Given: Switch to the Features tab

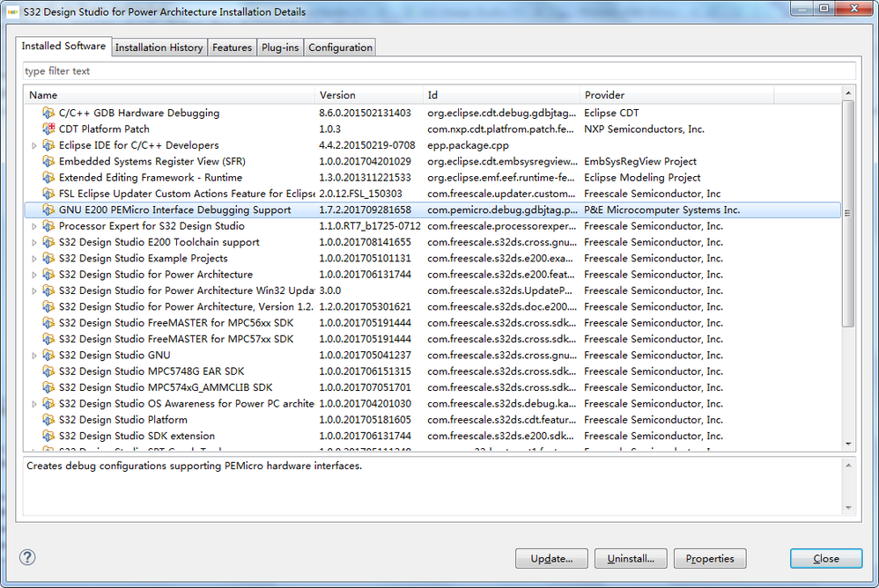Looking at the screenshot, I should (x=233, y=48).
